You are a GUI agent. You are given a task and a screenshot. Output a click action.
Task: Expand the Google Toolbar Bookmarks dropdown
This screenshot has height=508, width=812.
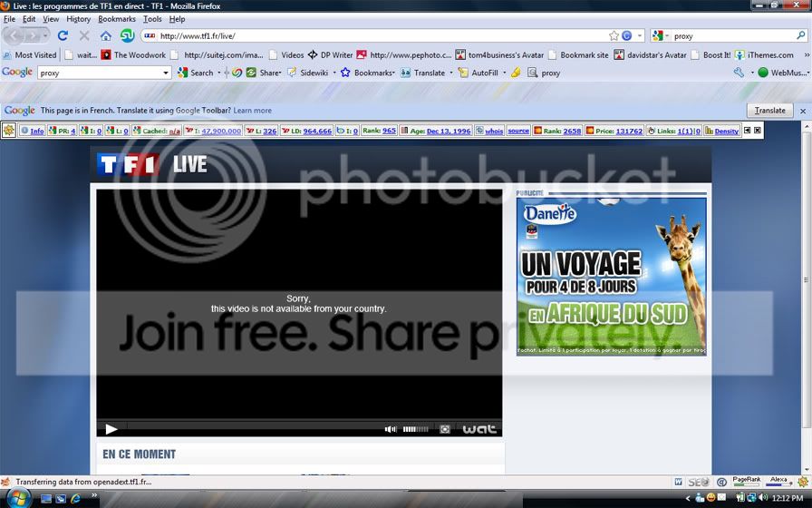[x=393, y=73]
